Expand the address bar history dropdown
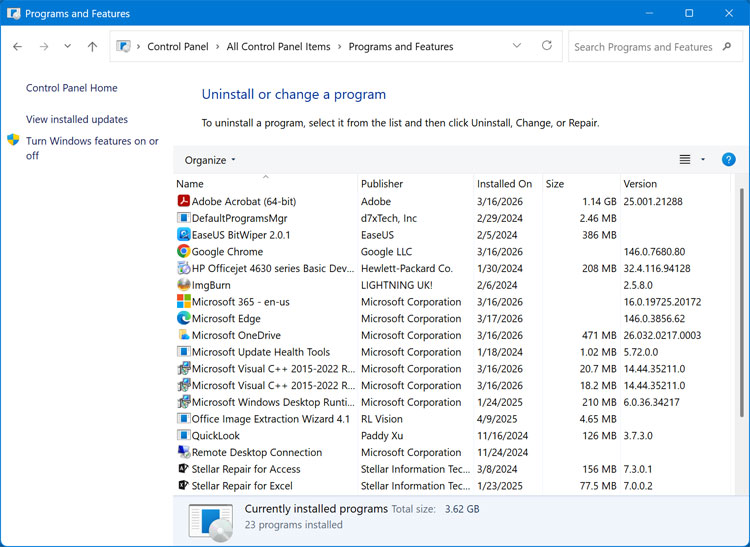Viewport: 750px width, 547px height. coord(517,46)
